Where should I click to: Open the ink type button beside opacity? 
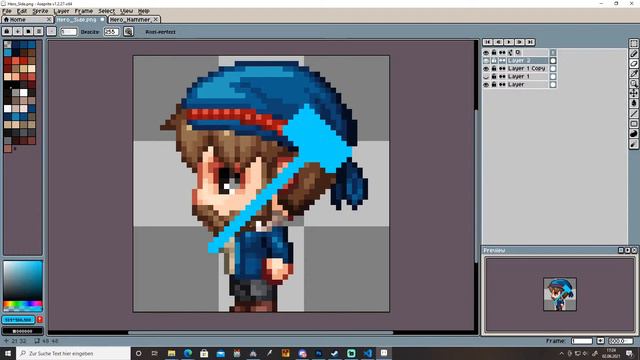[128, 31]
